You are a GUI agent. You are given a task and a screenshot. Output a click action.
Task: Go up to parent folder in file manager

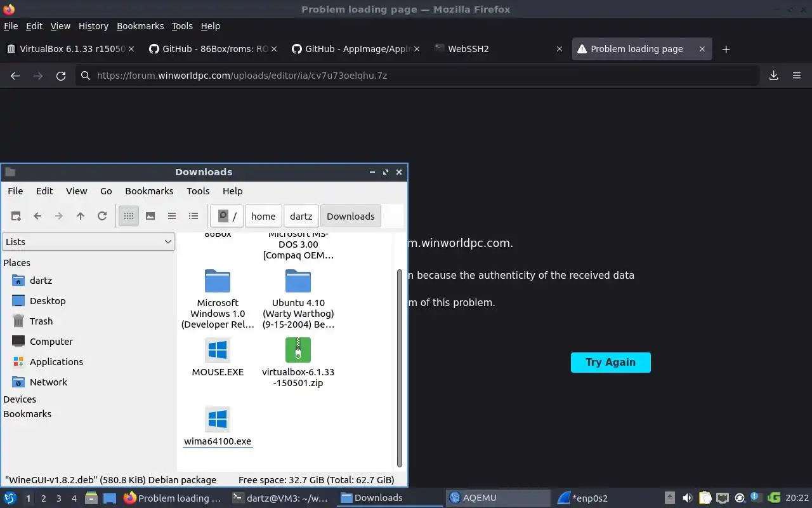click(81, 216)
